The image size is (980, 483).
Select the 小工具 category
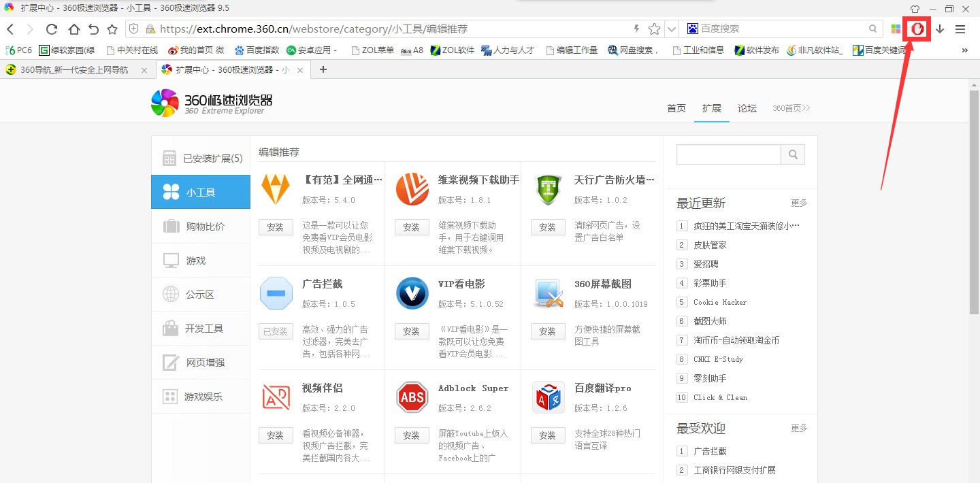(201, 193)
